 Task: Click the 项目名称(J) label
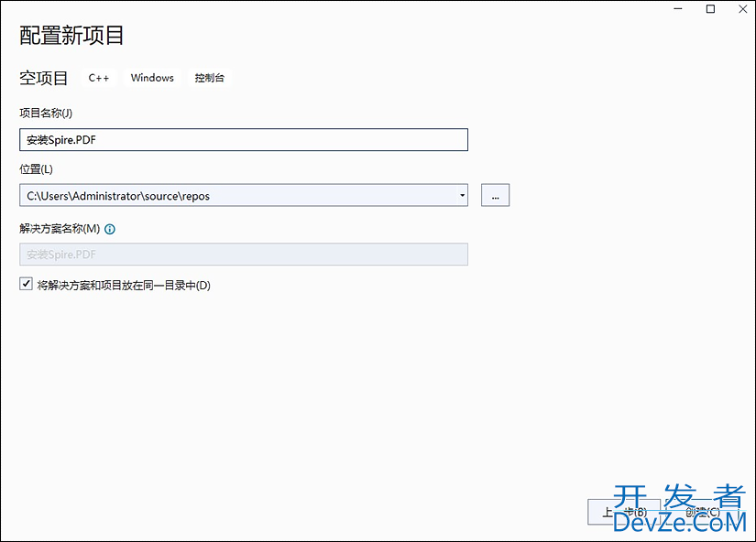pos(46,114)
